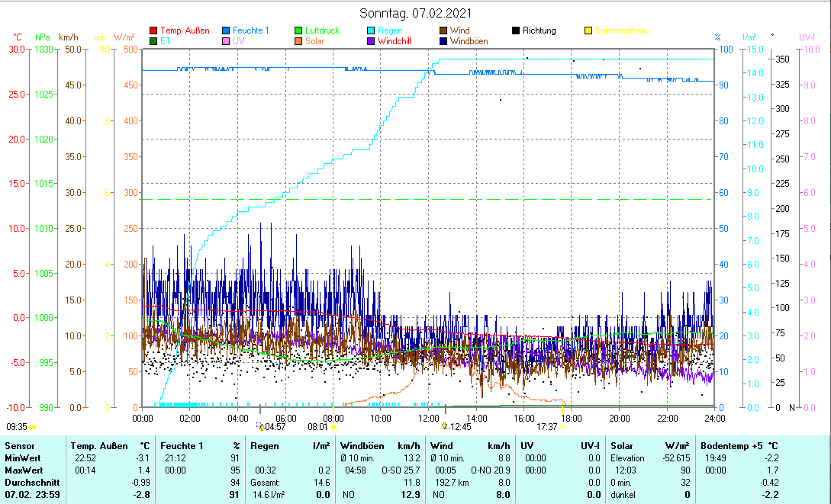This screenshot has height=504, width=831.
Task: Click the brown Wind legend square
Action: tap(444, 30)
